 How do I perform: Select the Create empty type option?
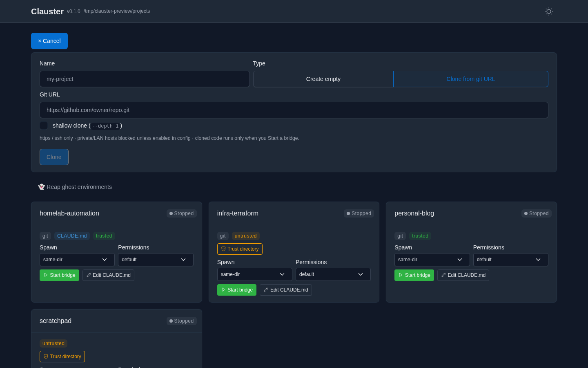[x=323, y=79]
